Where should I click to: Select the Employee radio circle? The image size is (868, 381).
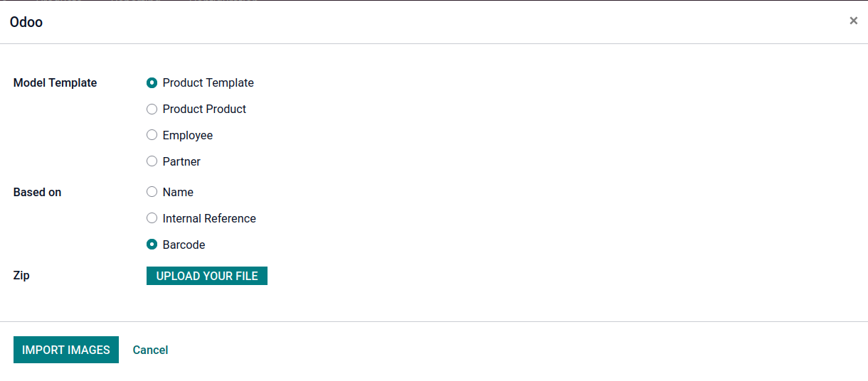click(x=152, y=135)
